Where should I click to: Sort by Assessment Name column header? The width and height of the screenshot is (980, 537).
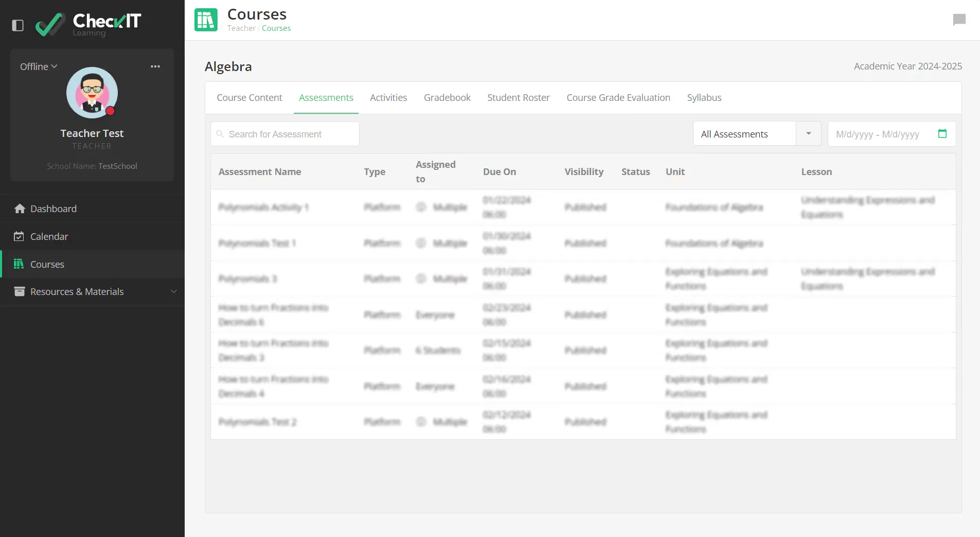pyautogui.click(x=260, y=172)
